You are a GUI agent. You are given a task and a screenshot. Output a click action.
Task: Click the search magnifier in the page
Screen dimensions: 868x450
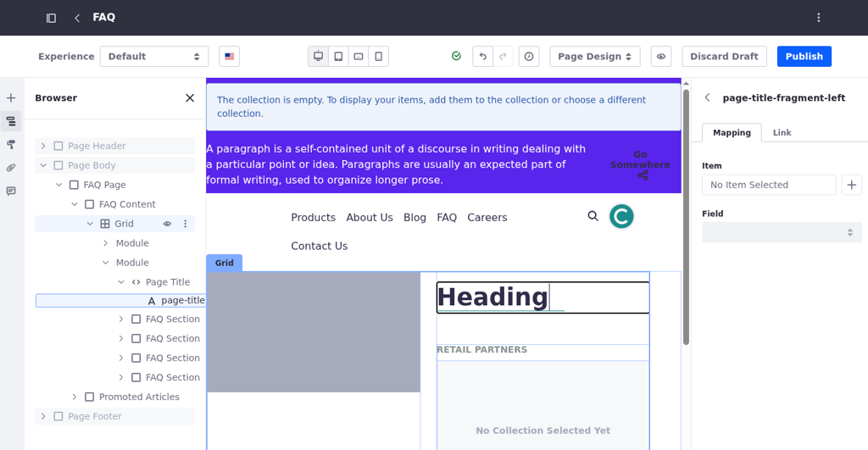tap(593, 216)
